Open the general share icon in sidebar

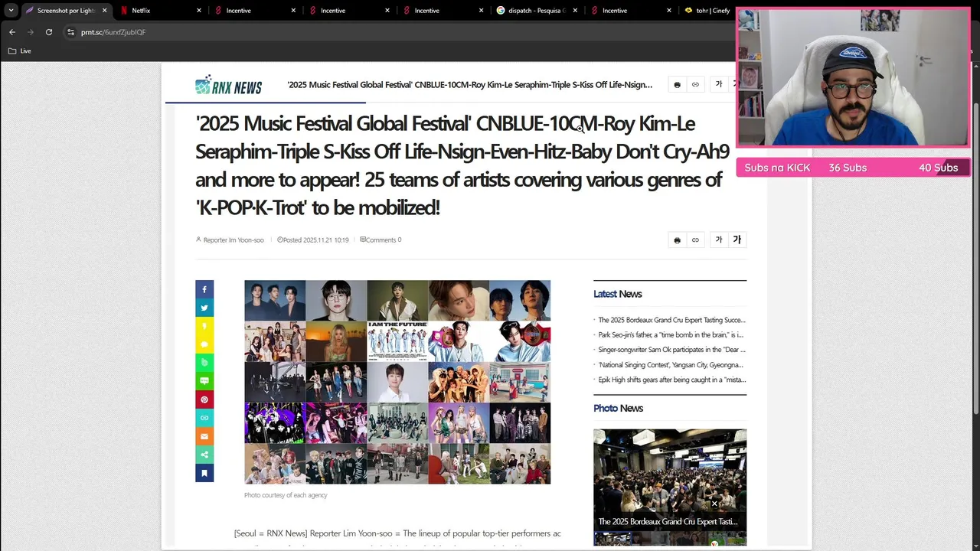(x=204, y=455)
